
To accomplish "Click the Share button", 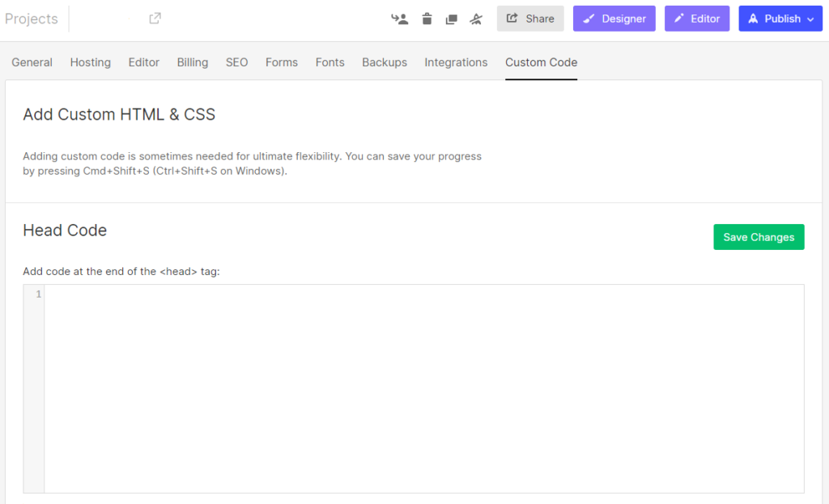I will 530,19.
